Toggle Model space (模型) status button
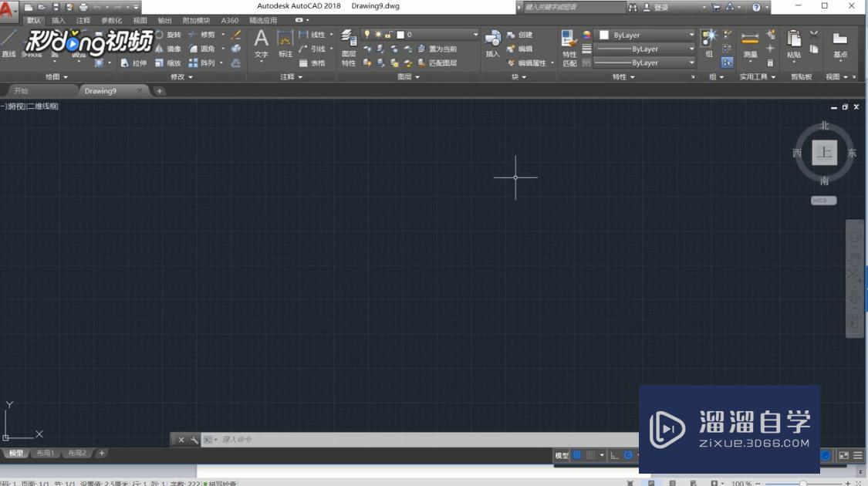 pyautogui.click(x=562, y=455)
